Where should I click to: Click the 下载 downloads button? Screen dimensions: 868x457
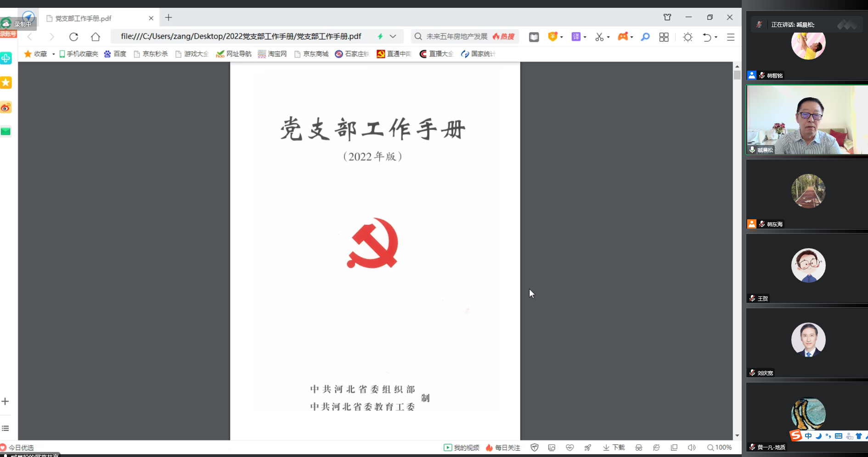[x=614, y=447]
